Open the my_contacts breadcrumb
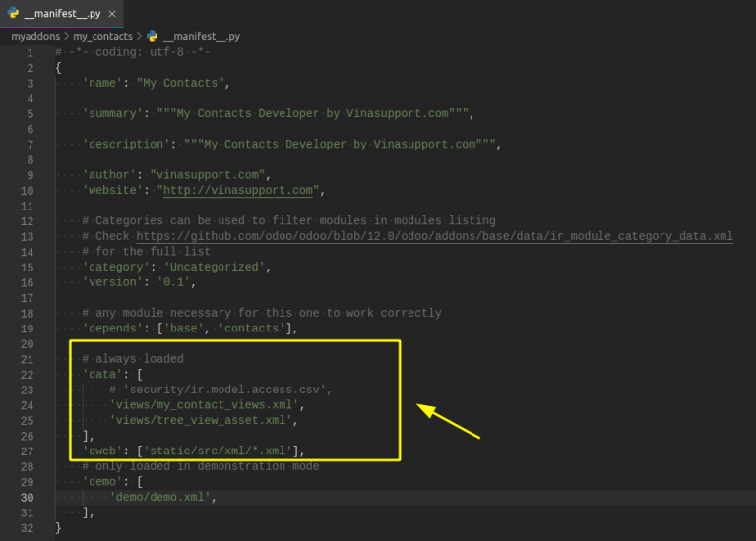This screenshot has width=756, height=541. (102, 36)
